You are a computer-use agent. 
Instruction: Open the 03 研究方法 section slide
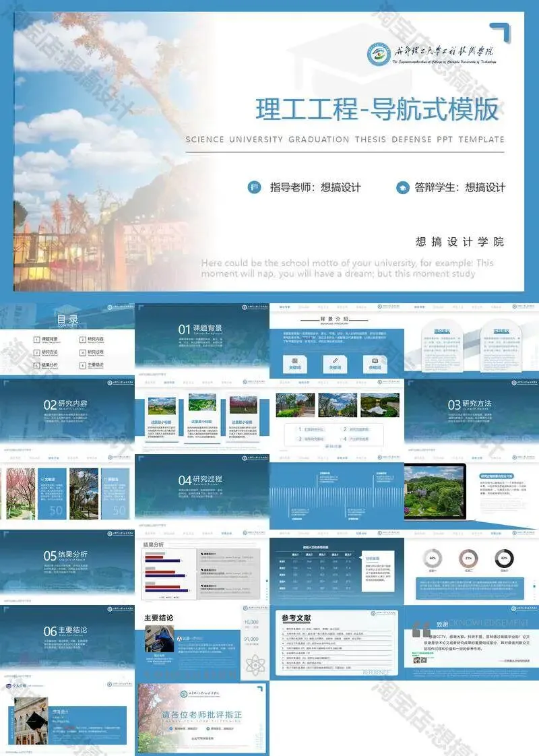[472, 416]
